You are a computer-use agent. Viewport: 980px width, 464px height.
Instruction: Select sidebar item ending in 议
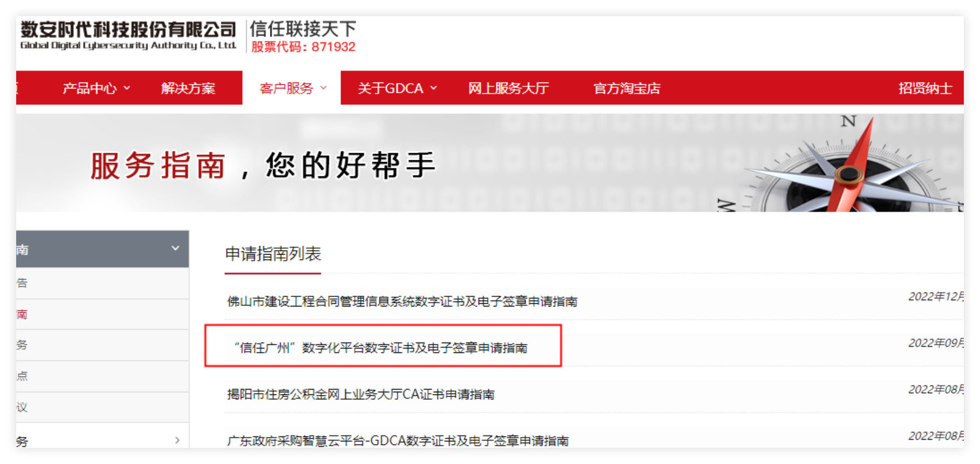pyautogui.click(x=103, y=407)
